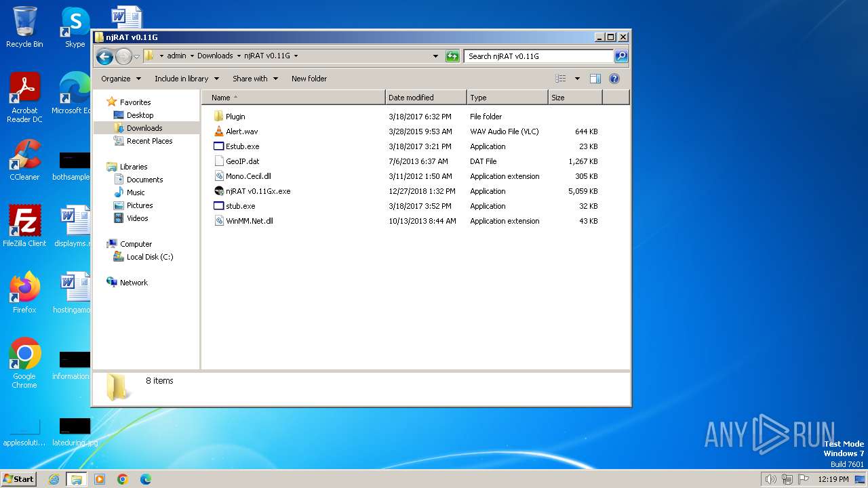Open Firefox desktop shortcut
868x488 pixels.
click(24, 292)
